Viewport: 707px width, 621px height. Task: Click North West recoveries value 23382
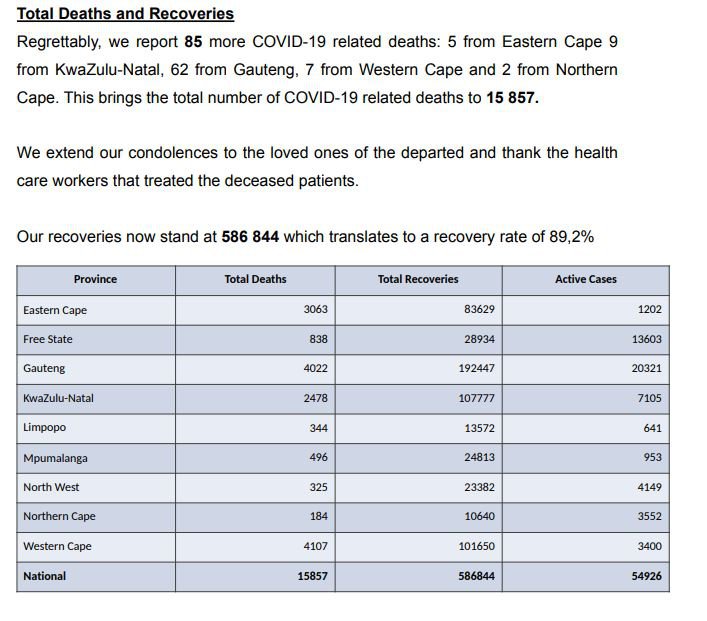[480, 487]
